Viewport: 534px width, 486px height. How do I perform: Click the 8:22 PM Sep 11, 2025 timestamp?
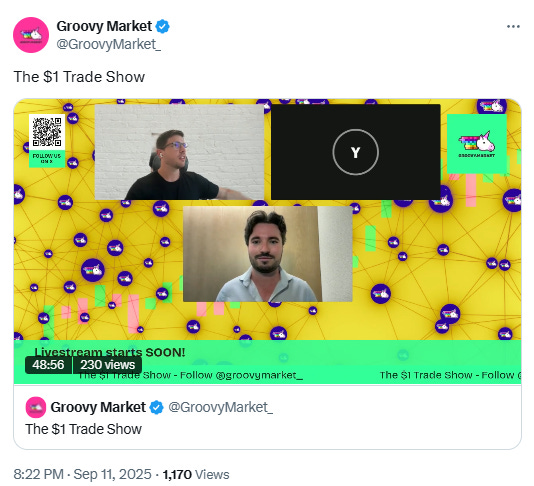pyautogui.click(x=82, y=474)
